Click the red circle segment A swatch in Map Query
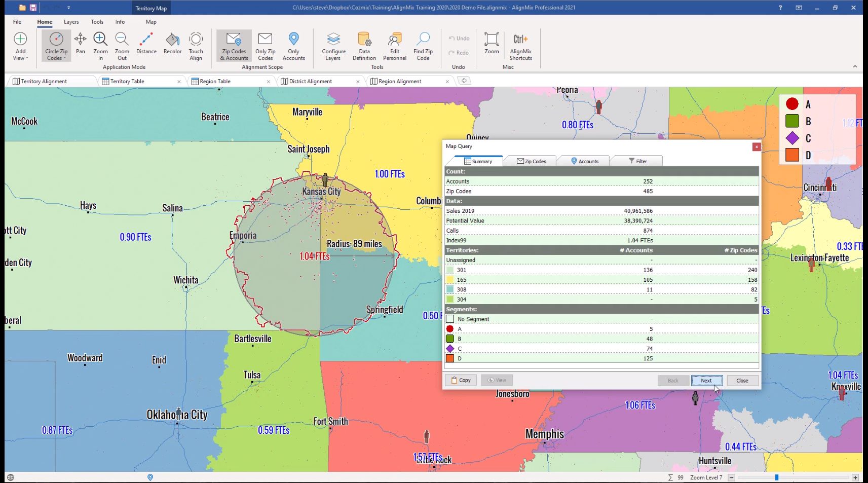The width and height of the screenshot is (868, 483). click(x=450, y=329)
